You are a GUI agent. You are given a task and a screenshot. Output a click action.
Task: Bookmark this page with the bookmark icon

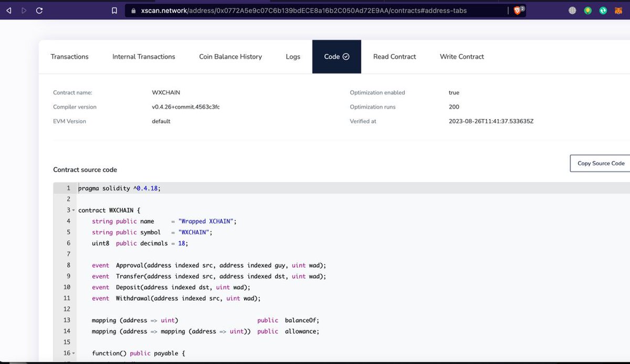pyautogui.click(x=114, y=10)
